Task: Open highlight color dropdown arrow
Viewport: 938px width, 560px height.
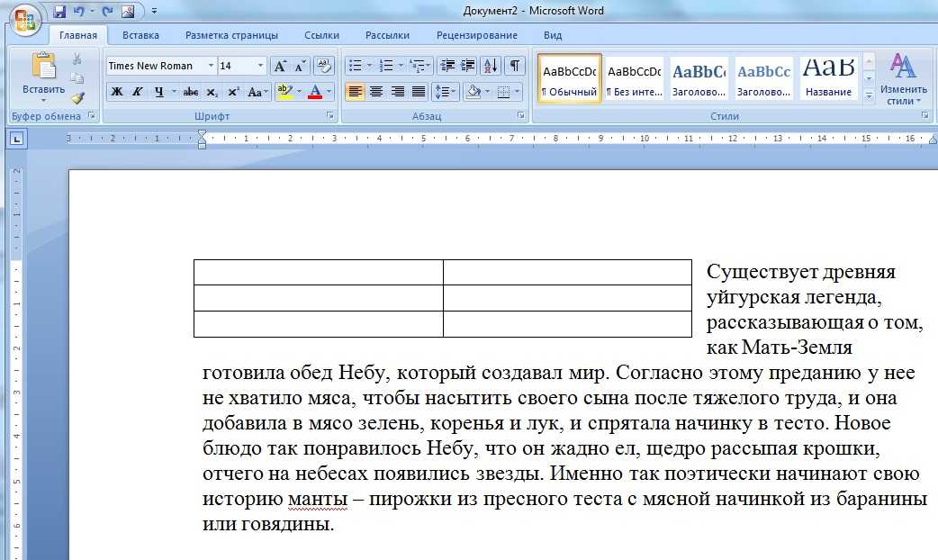Action: coord(299,92)
